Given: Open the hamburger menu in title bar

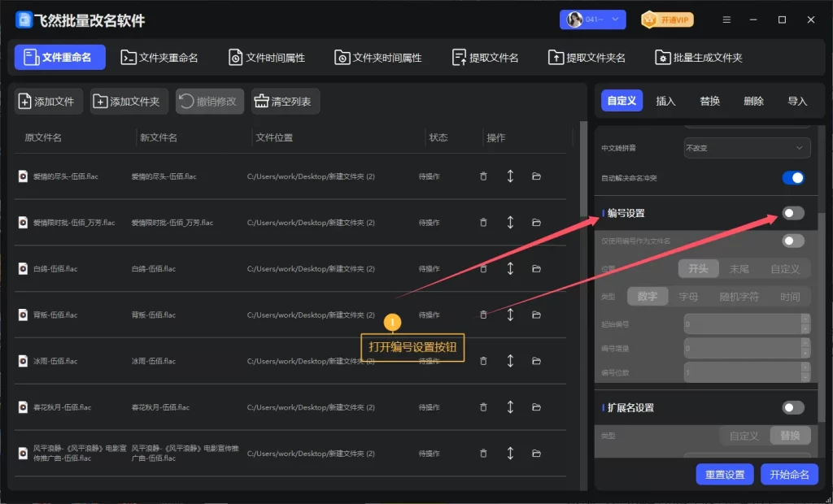Looking at the screenshot, I should coord(726,20).
